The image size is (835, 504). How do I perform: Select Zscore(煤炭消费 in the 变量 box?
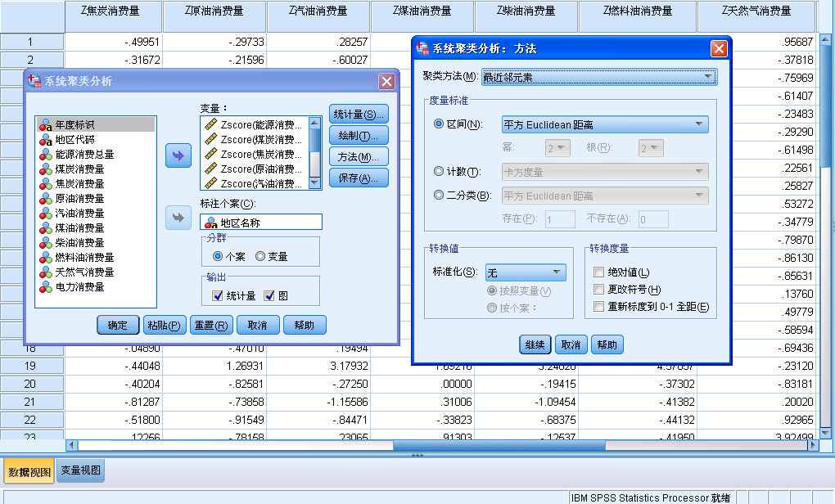click(255, 139)
